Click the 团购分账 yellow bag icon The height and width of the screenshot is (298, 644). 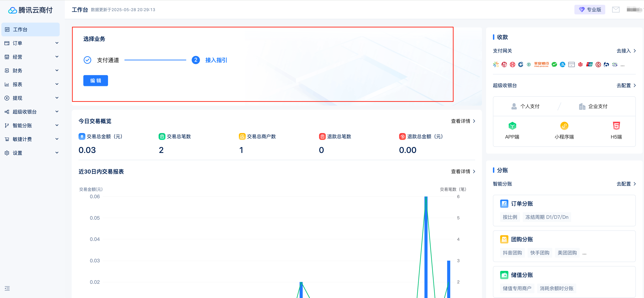coord(504,239)
